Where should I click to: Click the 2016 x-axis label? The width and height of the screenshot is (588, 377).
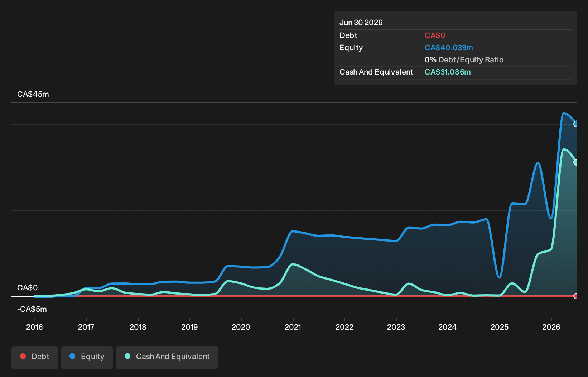click(x=34, y=327)
